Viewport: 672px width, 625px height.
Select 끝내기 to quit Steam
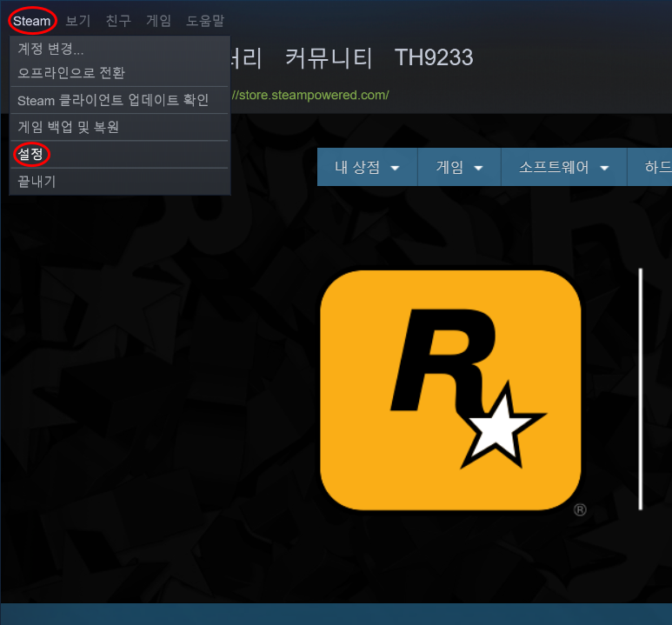pyautogui.click(x=120, y=182)
